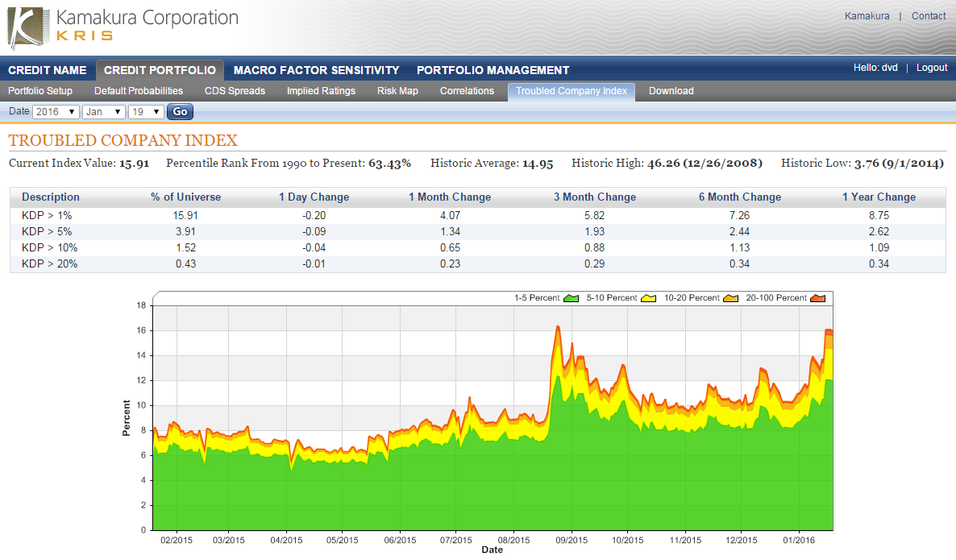Select the Portfolio Setup tab
Screen dimensions: 956x560
pyautogui.click(x=40, y=91)
